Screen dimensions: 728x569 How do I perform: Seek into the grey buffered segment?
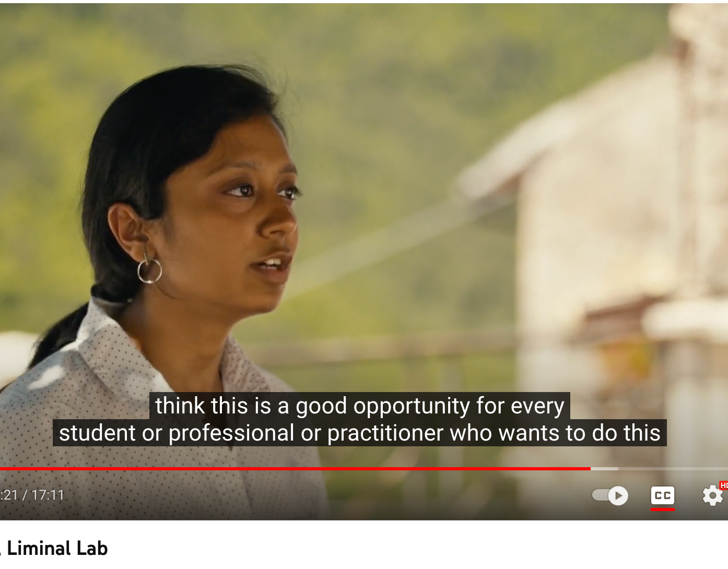605,469
